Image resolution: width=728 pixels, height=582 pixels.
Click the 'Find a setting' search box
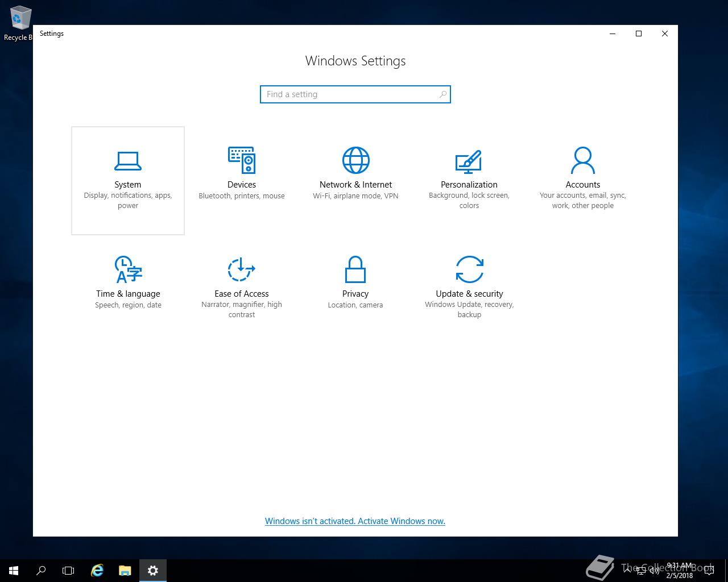(x=348, y=94)
